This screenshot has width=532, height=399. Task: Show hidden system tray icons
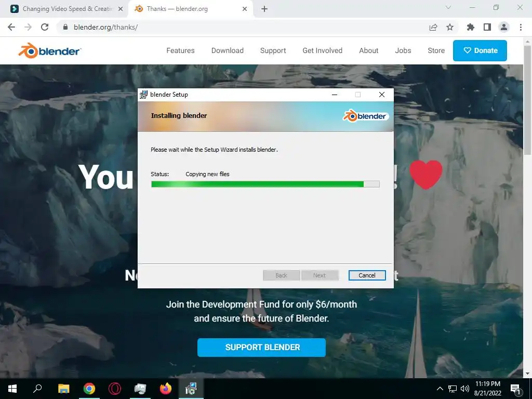point(440,389)
